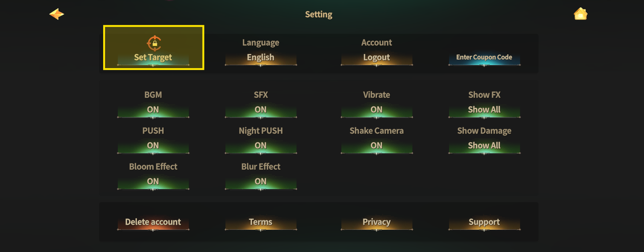This screenshot has width=644, height=252.
Task: Turn off Blur Effect
Action: coord(260,182)
